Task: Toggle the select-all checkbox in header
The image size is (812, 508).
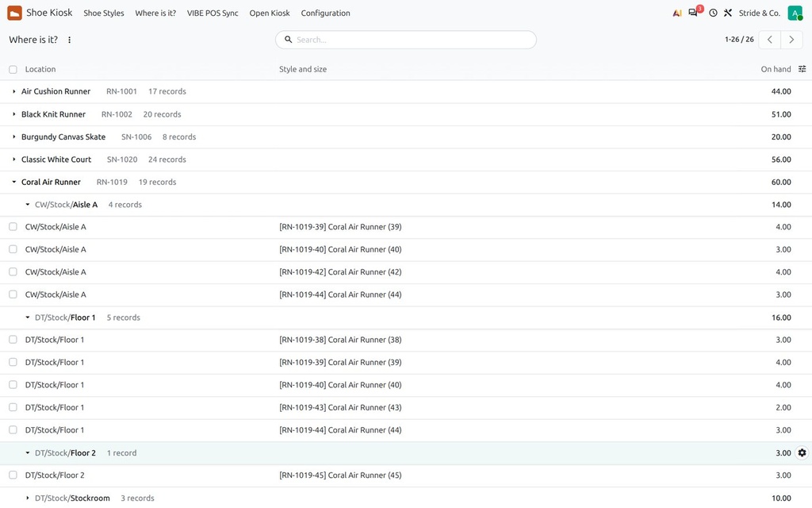Action: [x=13, y=70]
